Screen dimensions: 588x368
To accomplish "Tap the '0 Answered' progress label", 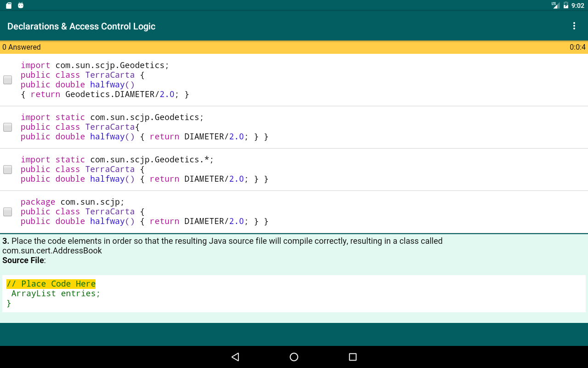I will 22,47.
